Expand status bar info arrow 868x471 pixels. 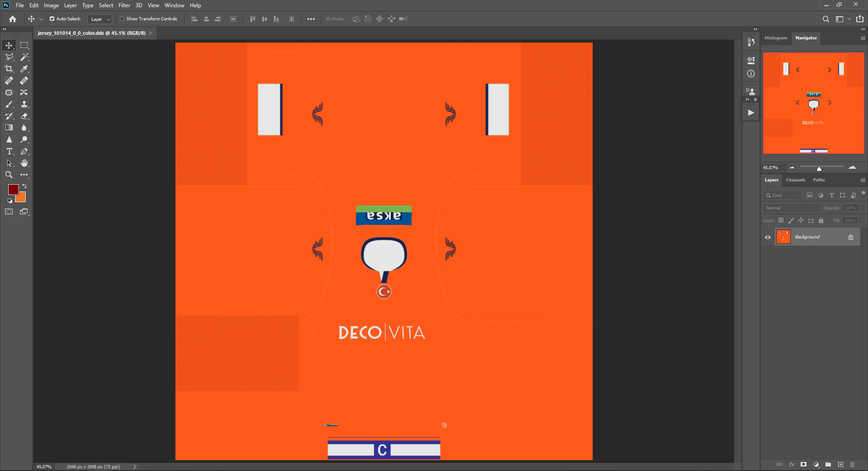135,467
